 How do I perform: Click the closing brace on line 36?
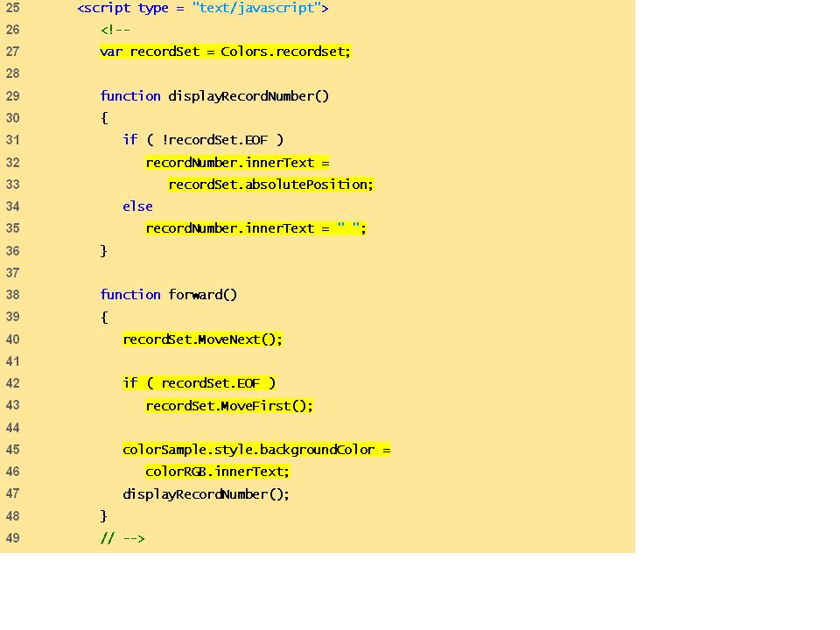[x=104, y=251]
